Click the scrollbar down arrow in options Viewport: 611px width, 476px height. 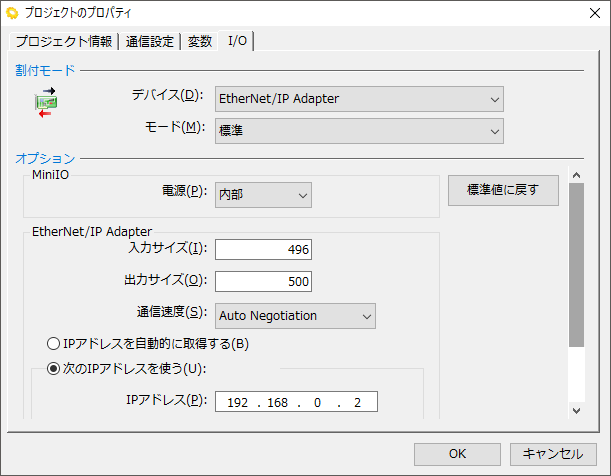[575, 410]
